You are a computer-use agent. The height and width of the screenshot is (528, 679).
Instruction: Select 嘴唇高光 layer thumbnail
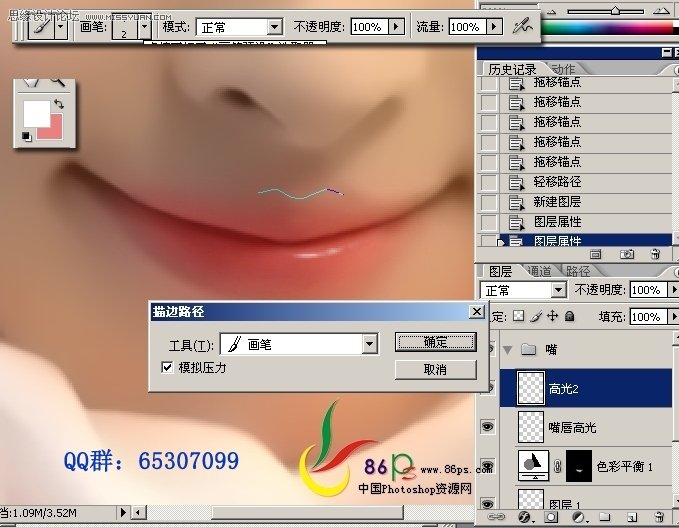coord(531,427)
